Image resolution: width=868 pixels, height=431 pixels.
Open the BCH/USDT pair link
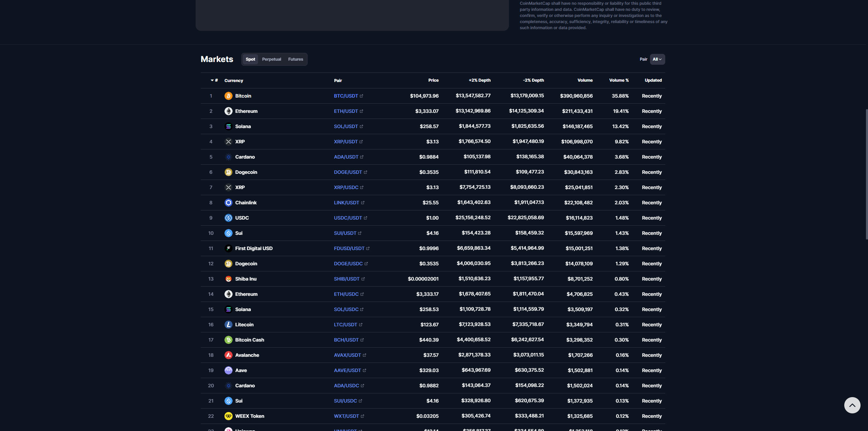tap(346, 340)
